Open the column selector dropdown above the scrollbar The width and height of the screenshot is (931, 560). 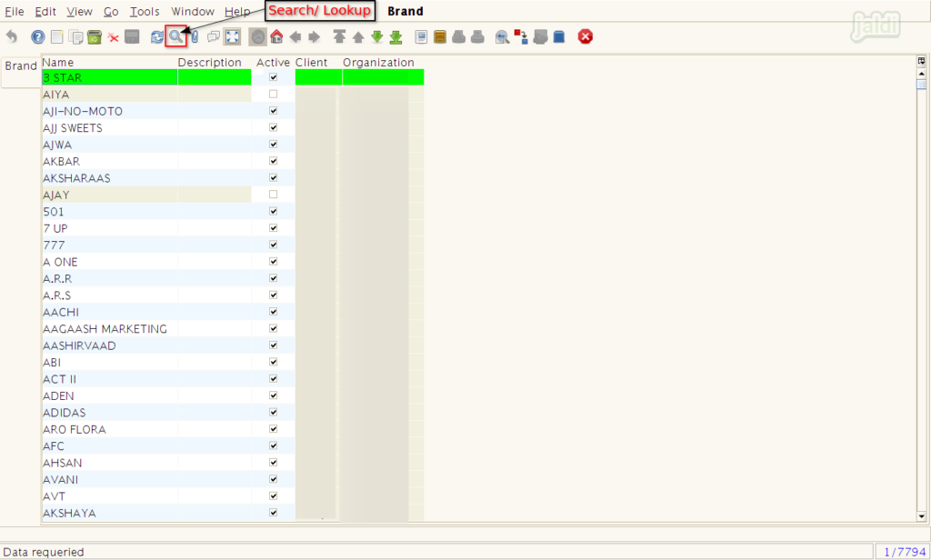(x=921, y=61)
